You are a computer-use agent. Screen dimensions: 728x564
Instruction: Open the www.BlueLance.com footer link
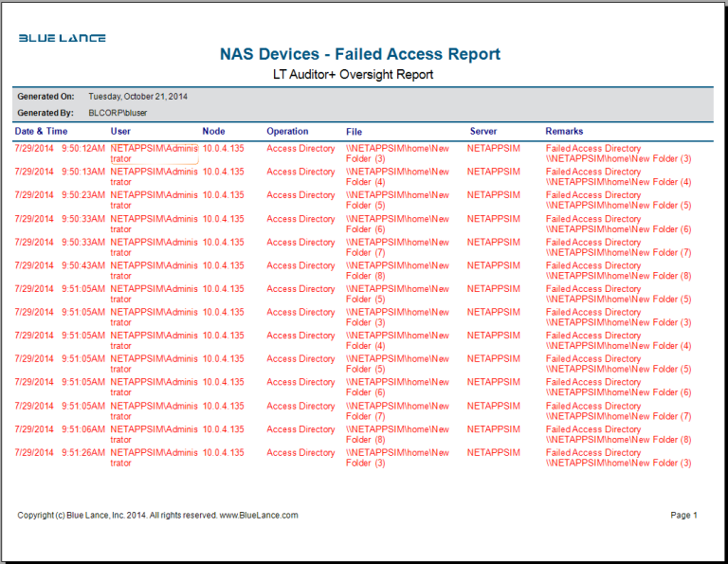[x=259, y=516]
